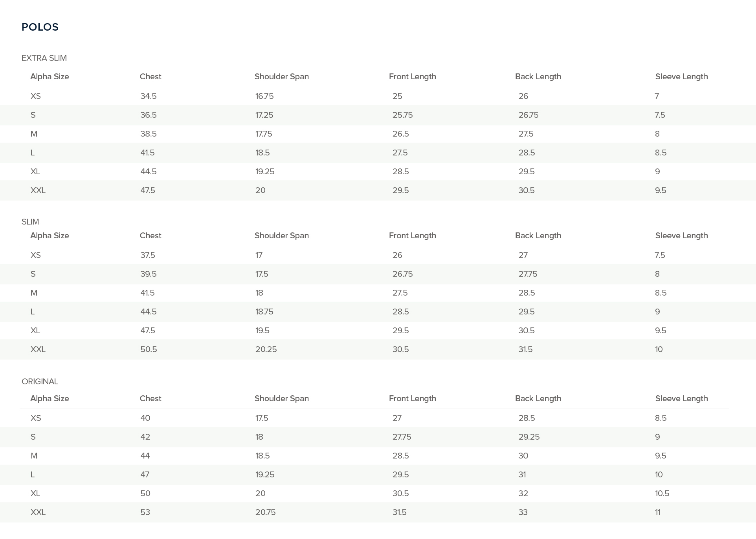756x539 pixels.
Task: Click Back Length header in Slim table
Action: click(538, 236)
